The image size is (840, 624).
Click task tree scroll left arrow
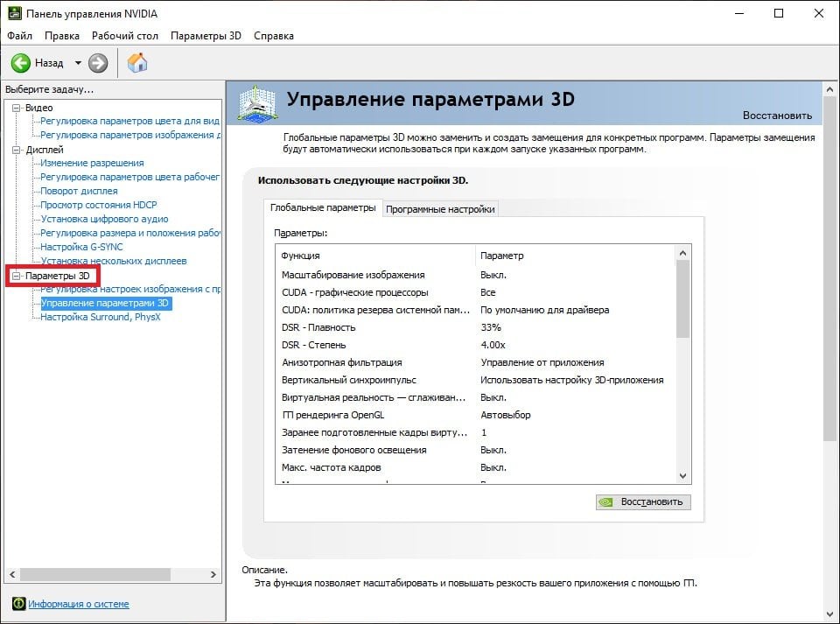click(x=11, y=575)
